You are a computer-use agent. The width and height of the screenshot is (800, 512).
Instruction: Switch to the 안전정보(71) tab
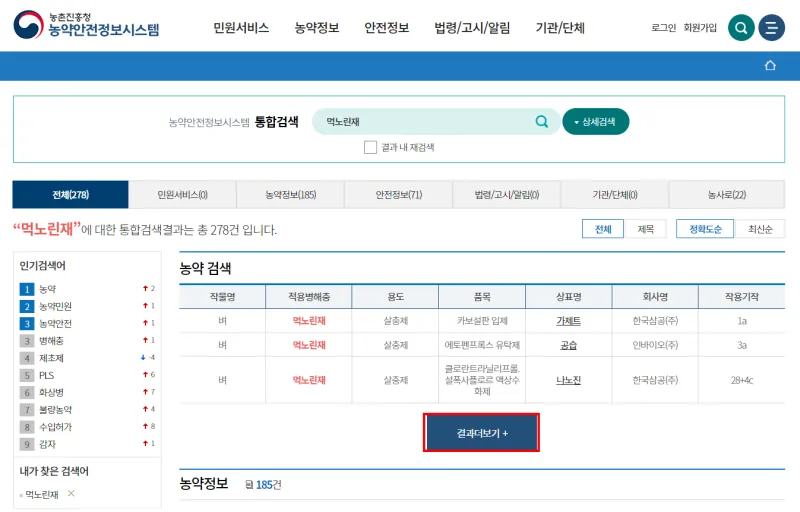[398, 195]
